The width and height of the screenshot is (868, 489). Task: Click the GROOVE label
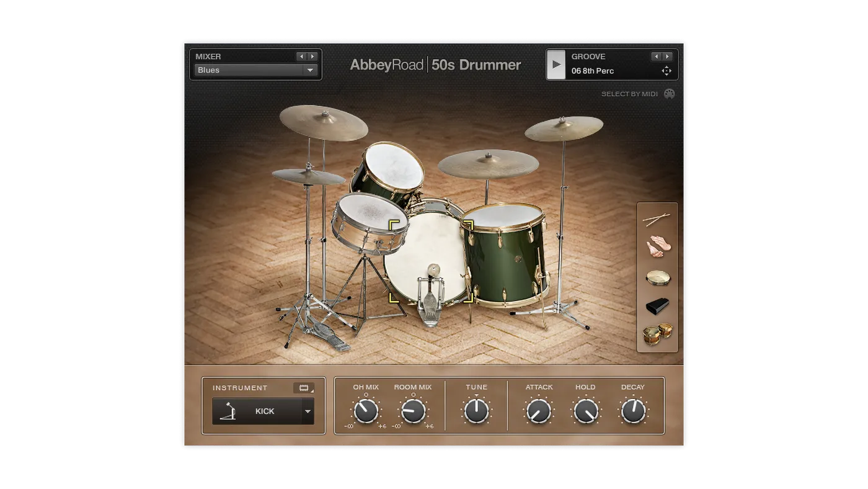[x=588, y=56]
